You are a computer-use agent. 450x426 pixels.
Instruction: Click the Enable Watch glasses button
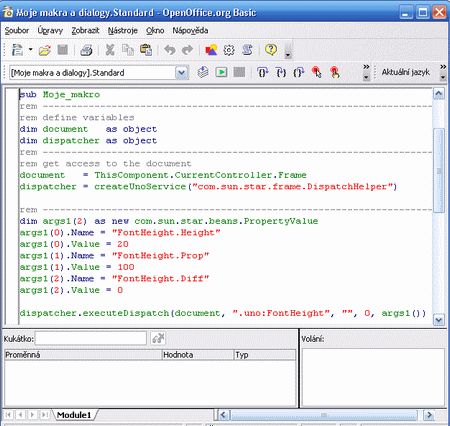coord(158,338)
